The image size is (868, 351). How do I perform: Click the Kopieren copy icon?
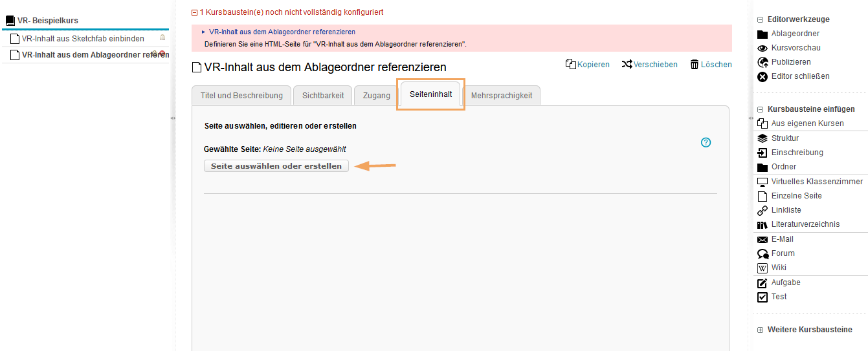point(570,64)
